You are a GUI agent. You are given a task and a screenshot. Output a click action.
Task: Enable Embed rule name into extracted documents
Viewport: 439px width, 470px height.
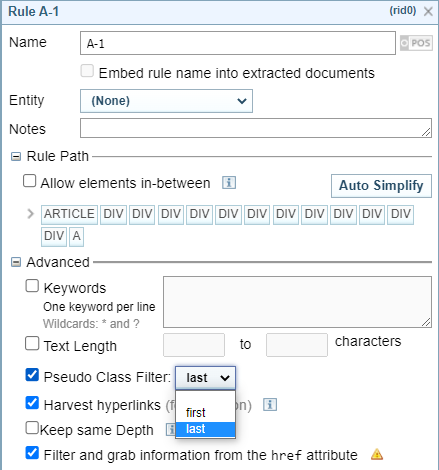[87, 71]
